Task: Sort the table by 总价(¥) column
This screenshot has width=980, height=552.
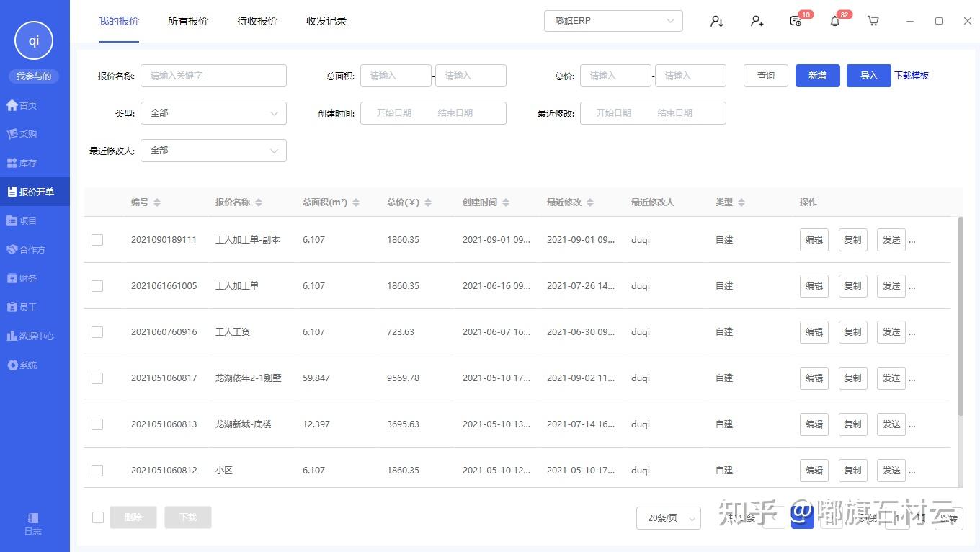Action: point(428,202)
